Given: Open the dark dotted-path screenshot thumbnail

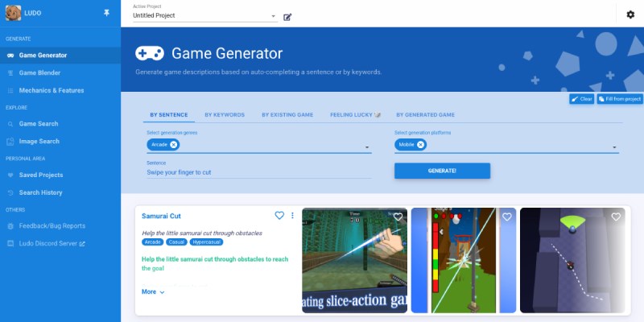Looking at the screenshot, I should (572, 260).
